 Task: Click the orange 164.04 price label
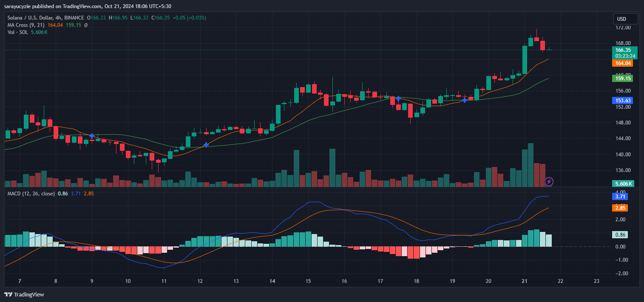tap(622, 63)
